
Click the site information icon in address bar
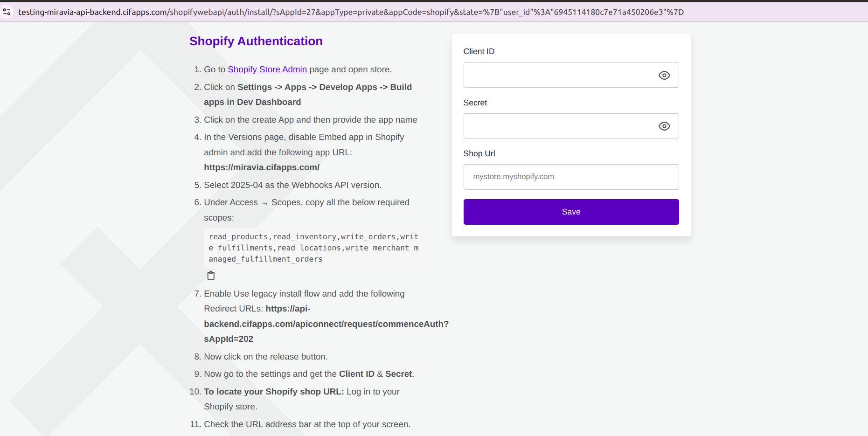[7, 12]
